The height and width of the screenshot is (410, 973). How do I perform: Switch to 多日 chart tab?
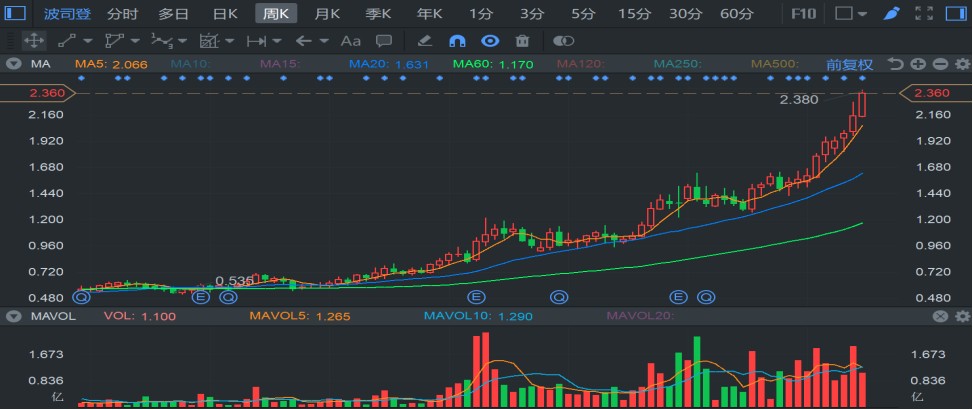pos(174,14)
